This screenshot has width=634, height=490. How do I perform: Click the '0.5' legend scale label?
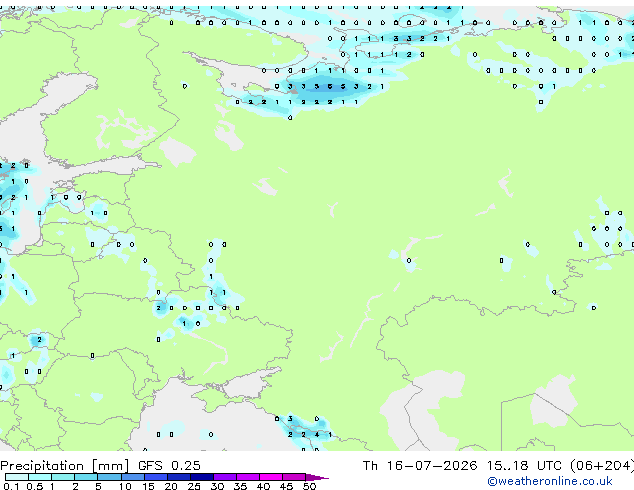35,486
